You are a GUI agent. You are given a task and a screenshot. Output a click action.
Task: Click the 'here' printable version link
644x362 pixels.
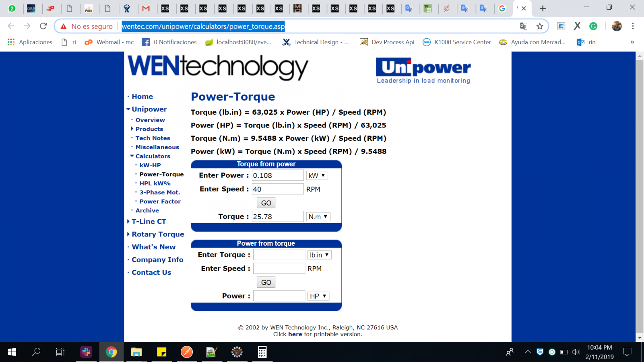[x=295, y=334]
